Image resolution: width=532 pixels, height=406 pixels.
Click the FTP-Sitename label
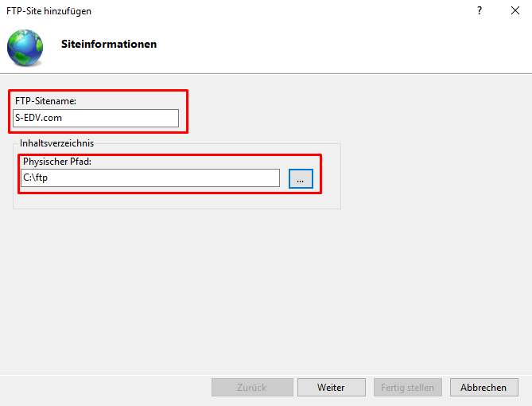45,101
